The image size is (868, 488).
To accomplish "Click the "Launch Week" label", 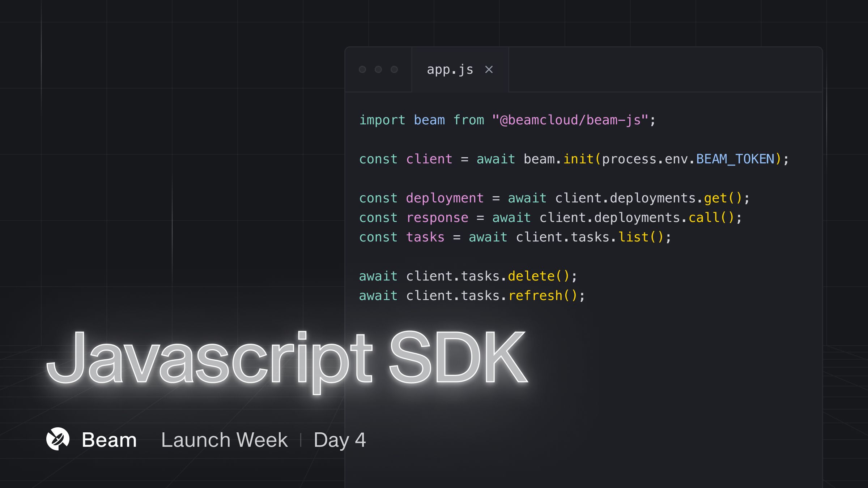I will (224, 440).
